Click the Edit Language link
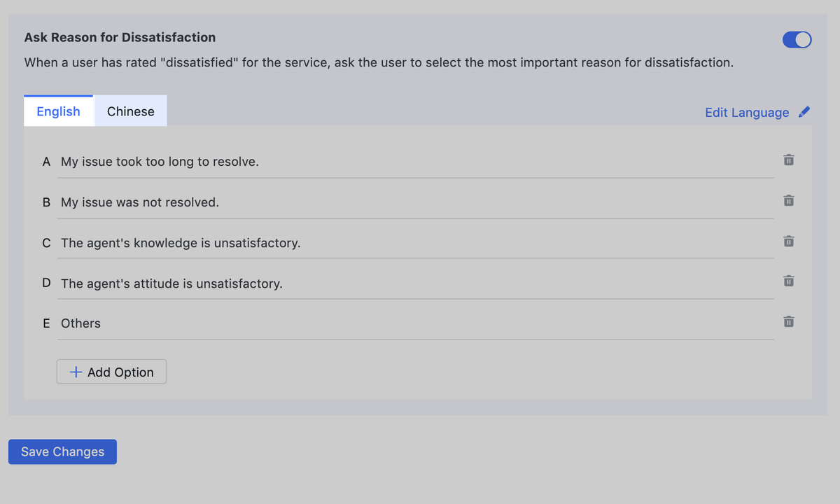 746,113
